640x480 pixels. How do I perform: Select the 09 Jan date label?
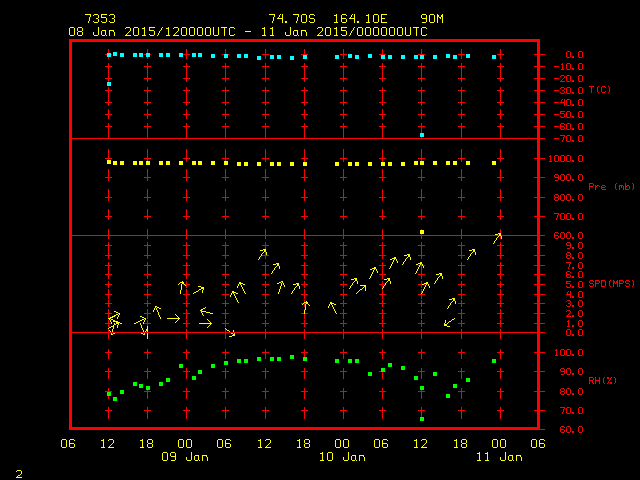tap(185, 457)
